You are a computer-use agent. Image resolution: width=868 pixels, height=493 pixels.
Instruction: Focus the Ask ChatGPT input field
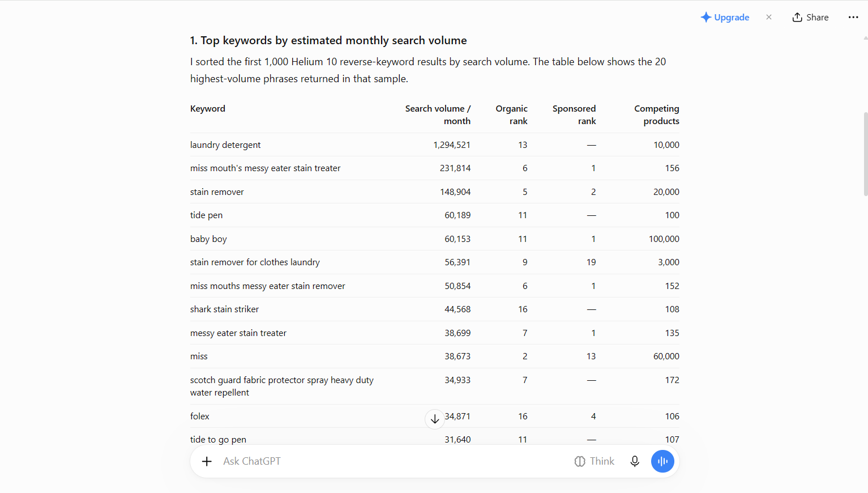391,461
